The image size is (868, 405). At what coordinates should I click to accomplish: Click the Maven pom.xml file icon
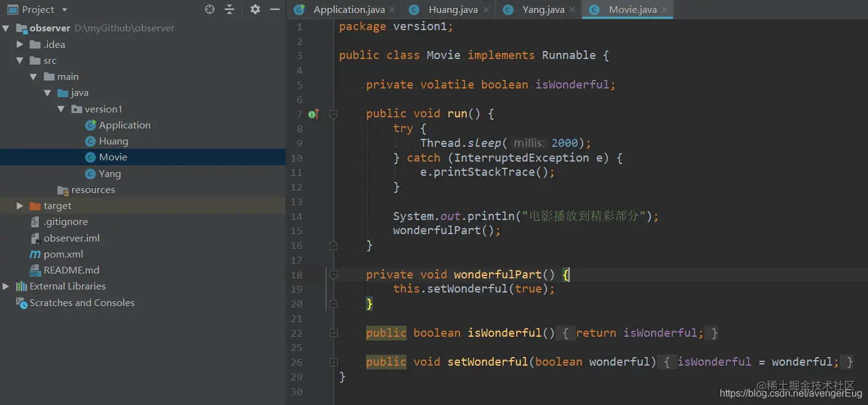pos(35,254)
